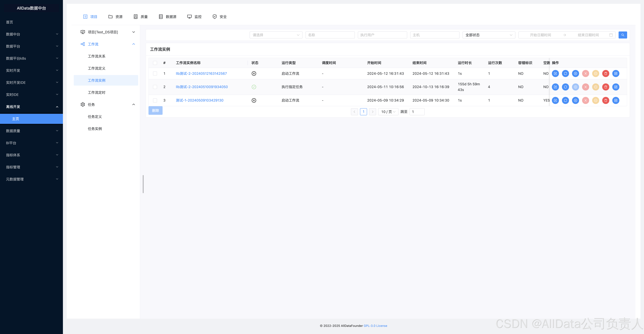
Task: Toggle select-all checkbox in table header
Action: click(155, 63)
